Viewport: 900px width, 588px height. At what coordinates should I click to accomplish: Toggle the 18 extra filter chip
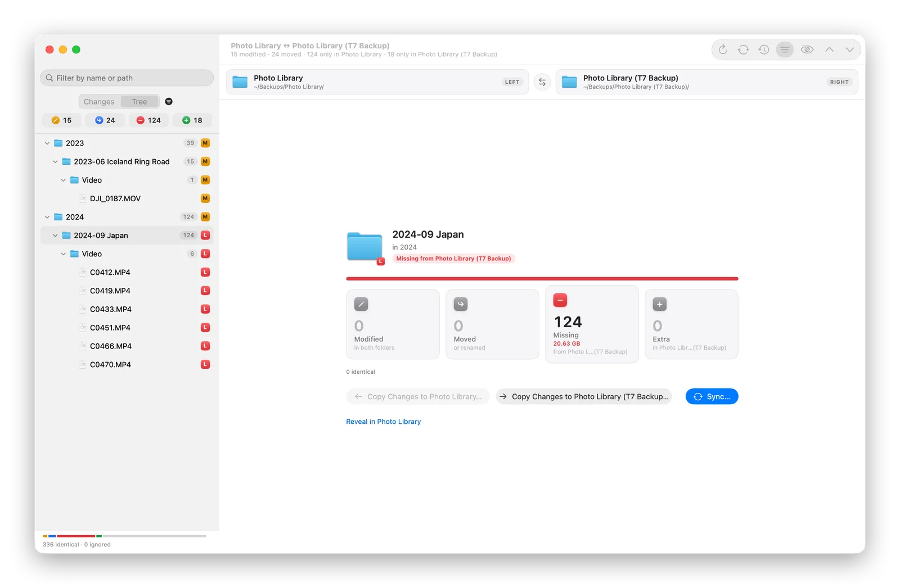tap(192, 120)
